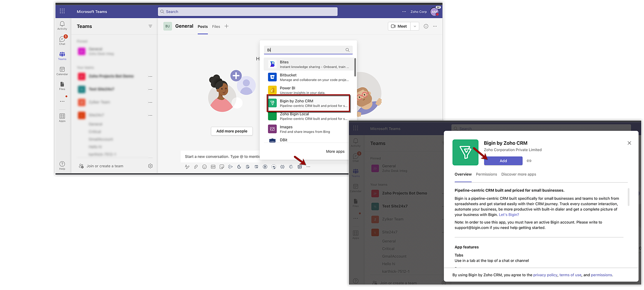Click the Bigin app logo in dialog
Viewport: 644px width, 290px height.
click(465, 152)
